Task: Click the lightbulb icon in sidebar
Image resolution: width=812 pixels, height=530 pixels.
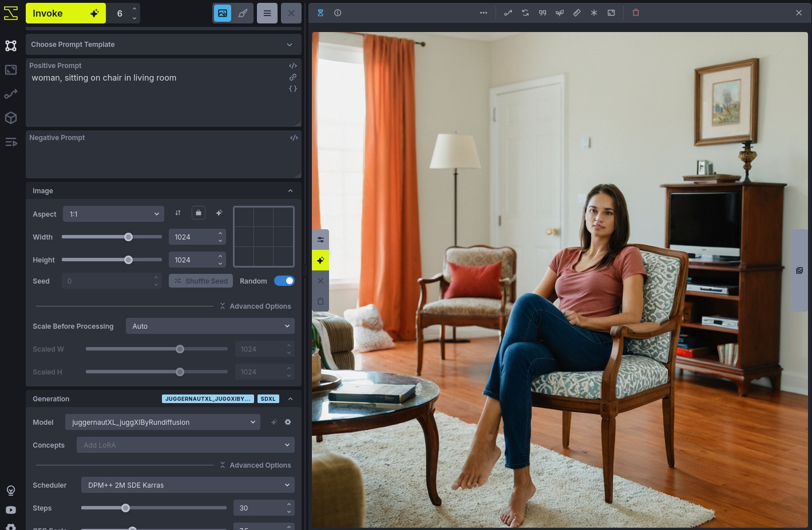Action: 11,491
